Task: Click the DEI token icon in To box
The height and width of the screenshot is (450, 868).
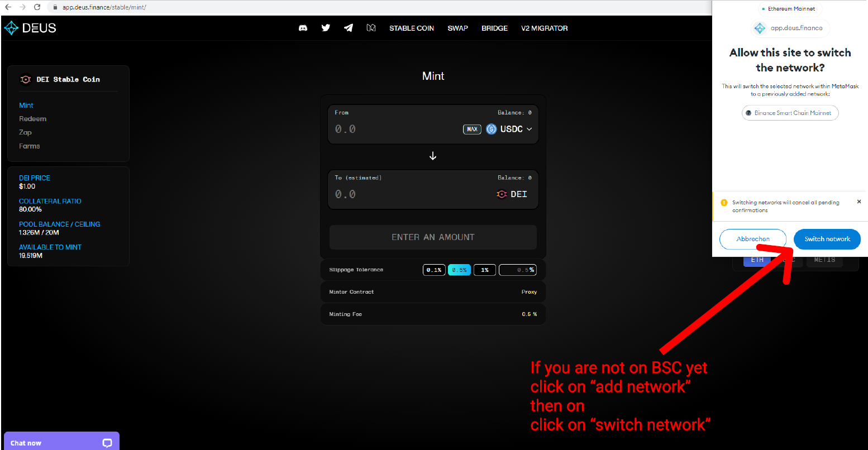Action: coord(502,194)
